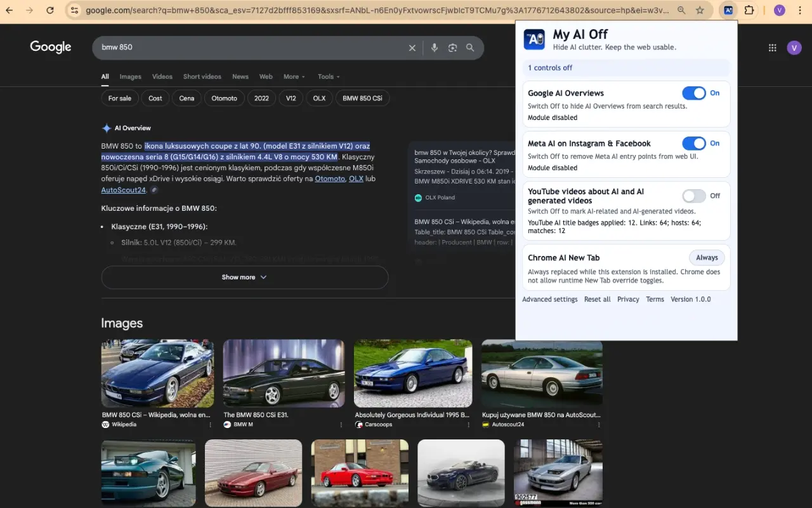Viewport: 812px width, 508px height.
Task: Open the AutoScout24 link in AI Overview
Action: (124, 190)
